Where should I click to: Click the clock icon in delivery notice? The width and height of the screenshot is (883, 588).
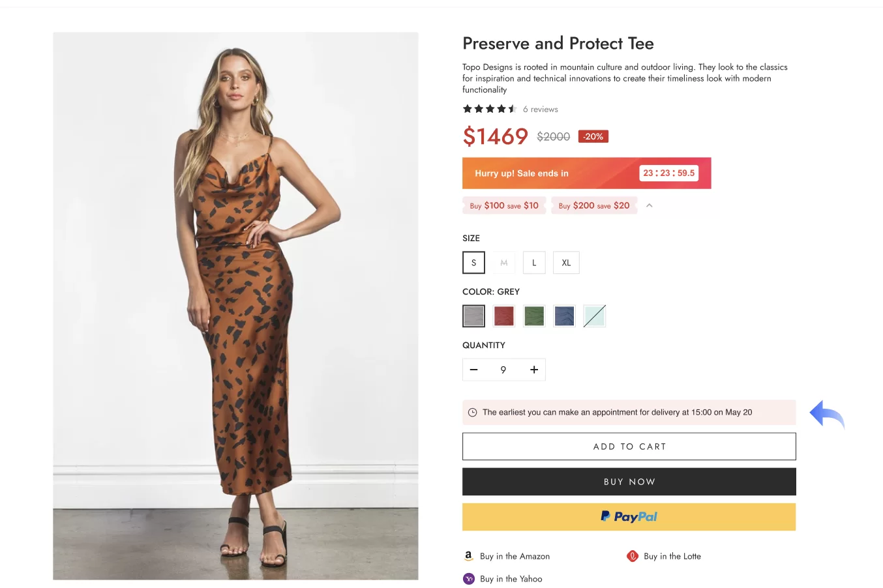pos(473,413)
